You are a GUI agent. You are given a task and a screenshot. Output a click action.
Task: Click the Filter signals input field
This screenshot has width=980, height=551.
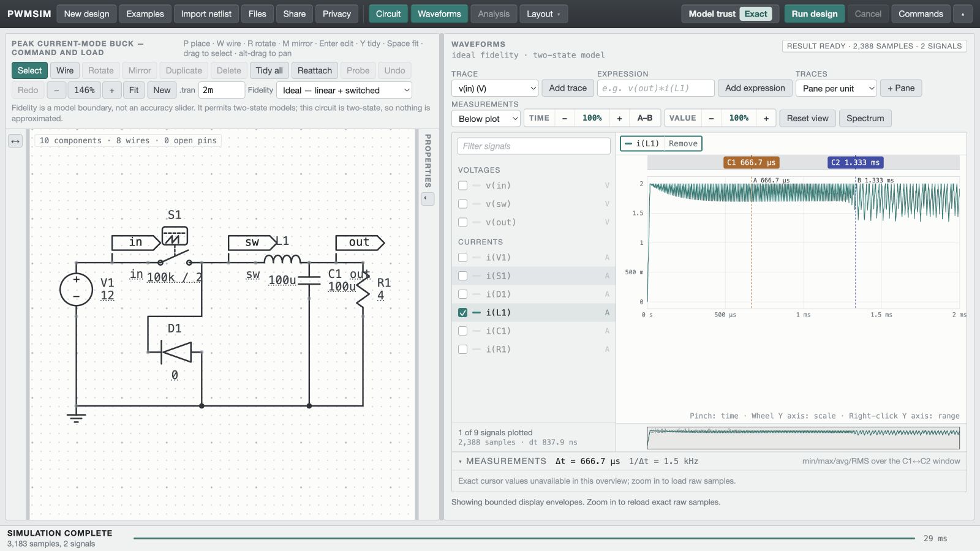tap(533, 146)
